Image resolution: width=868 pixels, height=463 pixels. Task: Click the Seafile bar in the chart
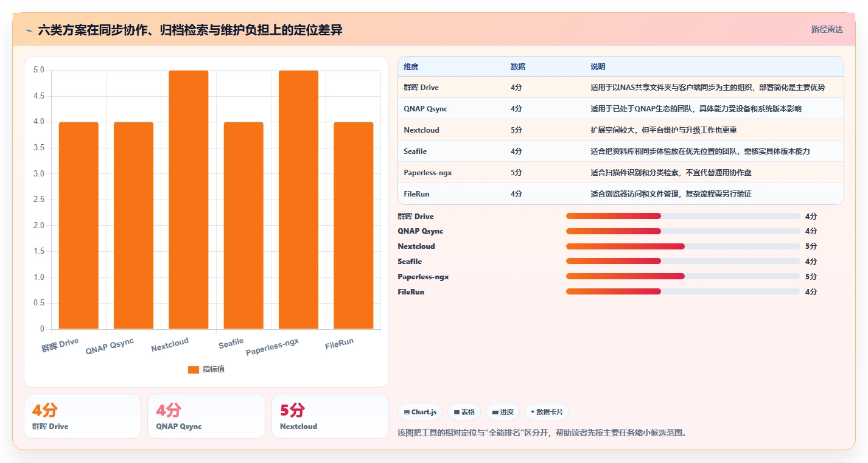[x=243, y=226]
